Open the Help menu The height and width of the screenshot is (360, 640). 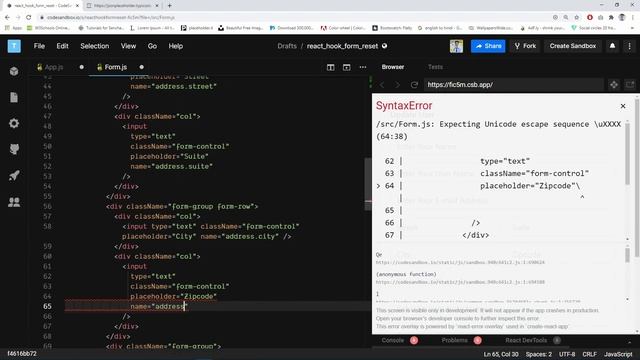point(176,46)
